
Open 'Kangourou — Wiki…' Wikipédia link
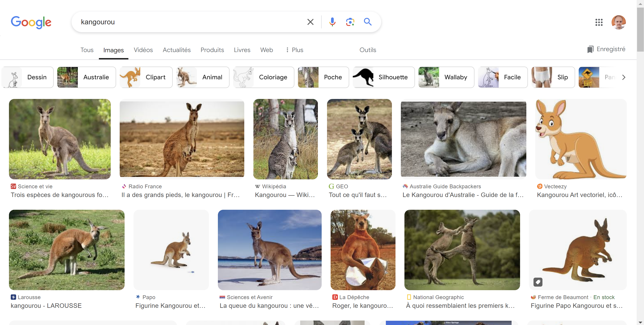285,195
